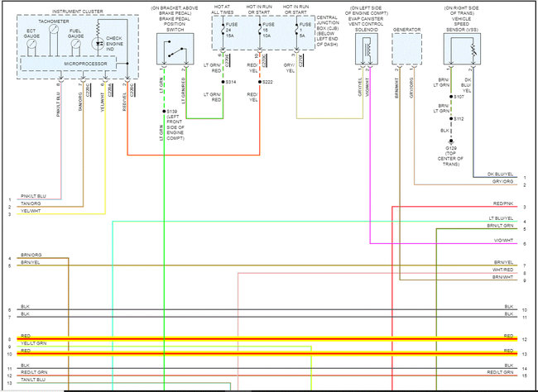Click the brake pedal position switch symbol
Screen dimensions: 538x392
coord(175,49)
